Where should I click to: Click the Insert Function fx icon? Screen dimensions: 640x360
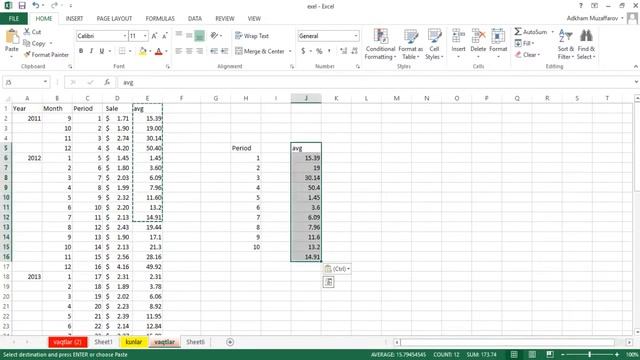pos(107,82)
